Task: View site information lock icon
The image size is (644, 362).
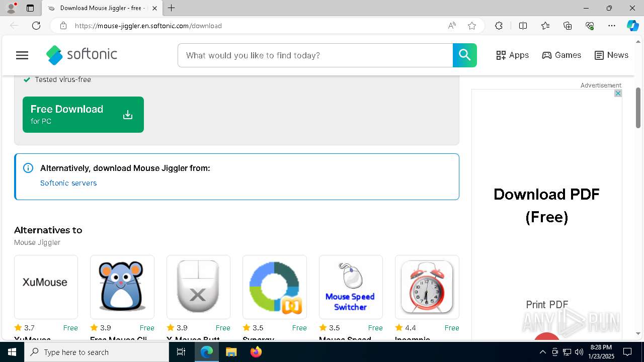Action: pyautogui.click(x=63, y=26)
